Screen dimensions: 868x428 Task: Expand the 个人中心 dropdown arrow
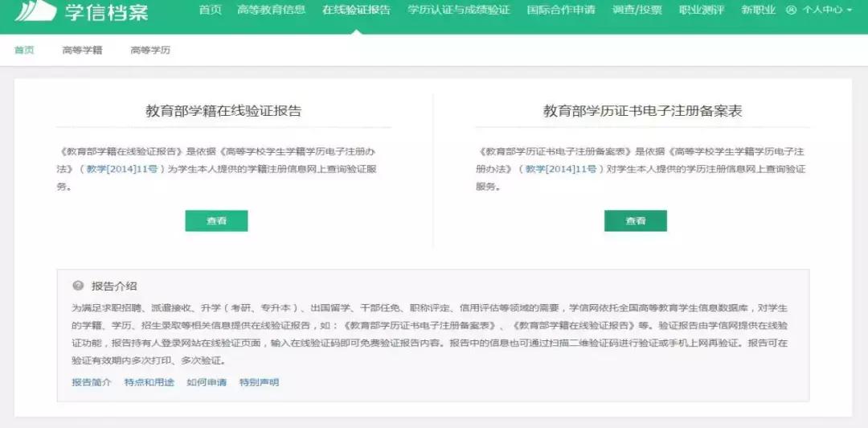pyautogui.click(x=850, y=10)
